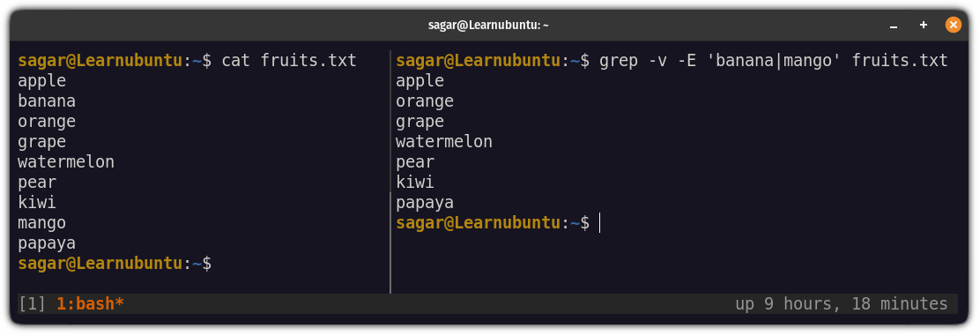The width and height of the screenshot is (980, 336).
Task: Click 'banana' in the left pane
Action: coord(47,101)
